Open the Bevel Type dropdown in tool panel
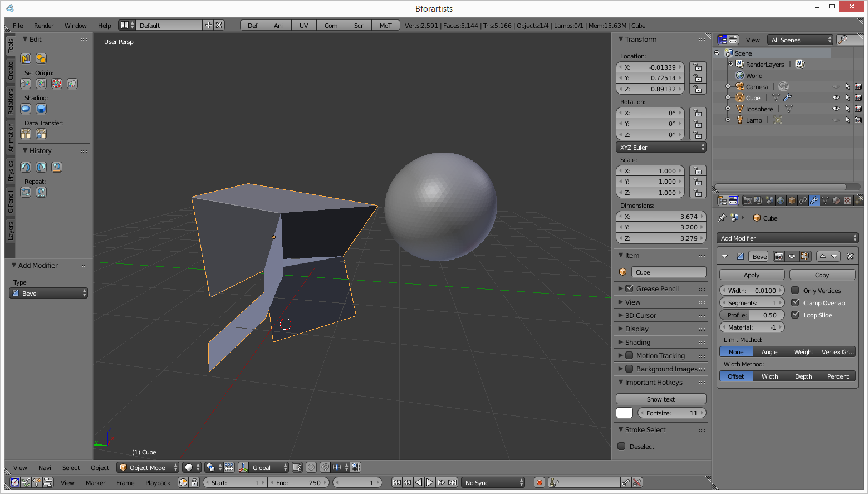Image resolution: width=868 pixels, height=494 pixels. (48, 294)
